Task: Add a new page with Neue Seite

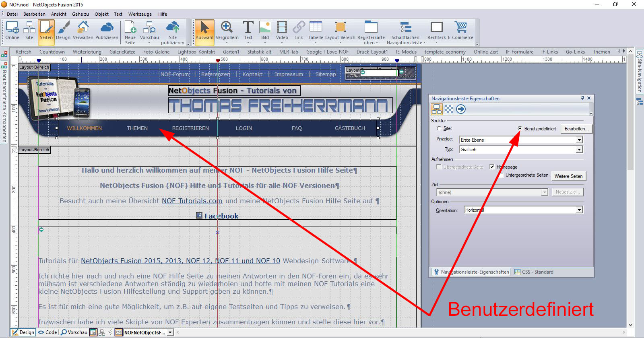Action: tap(130, 32)
